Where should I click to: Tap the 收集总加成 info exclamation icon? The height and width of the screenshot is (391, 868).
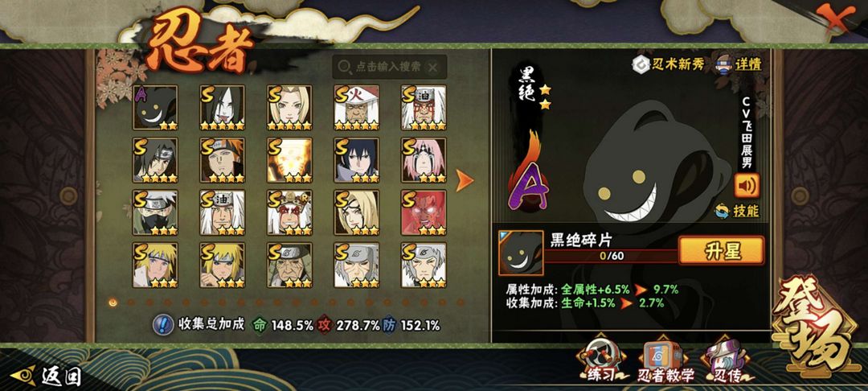162,324
